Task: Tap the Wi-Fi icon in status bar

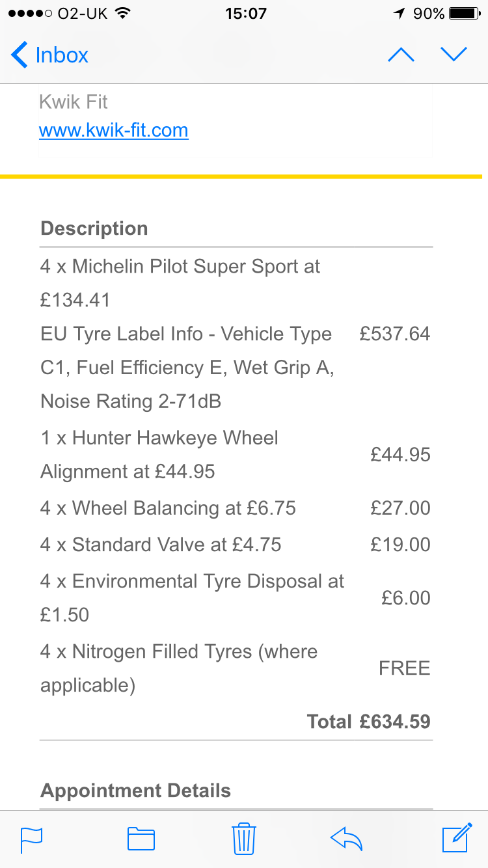Action: (121, 14)
